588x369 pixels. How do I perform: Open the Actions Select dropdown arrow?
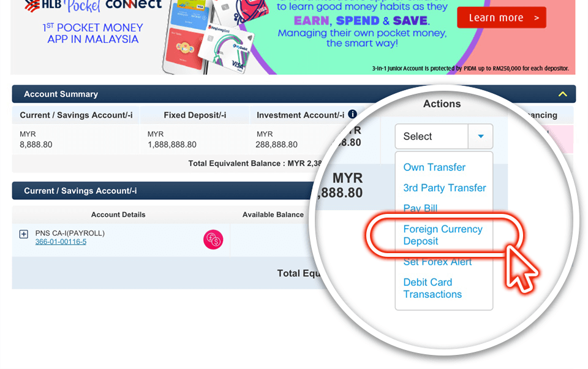click(480, 136)
